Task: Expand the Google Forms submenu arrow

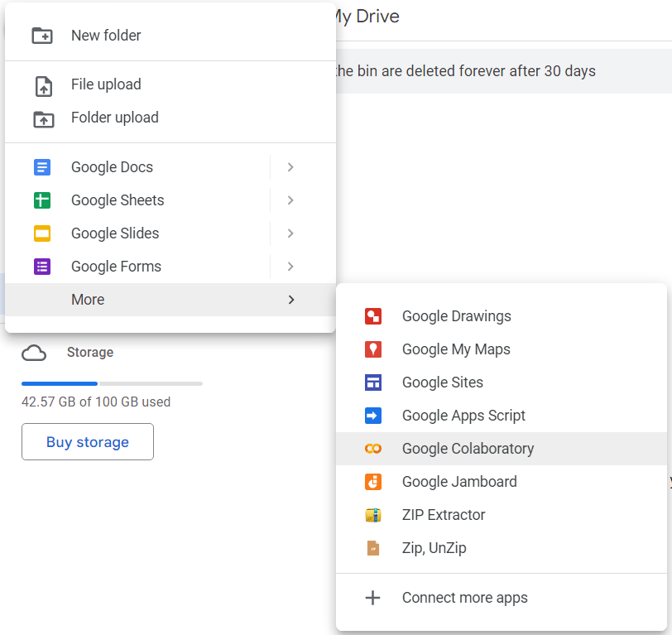Action: pos(290,267)
